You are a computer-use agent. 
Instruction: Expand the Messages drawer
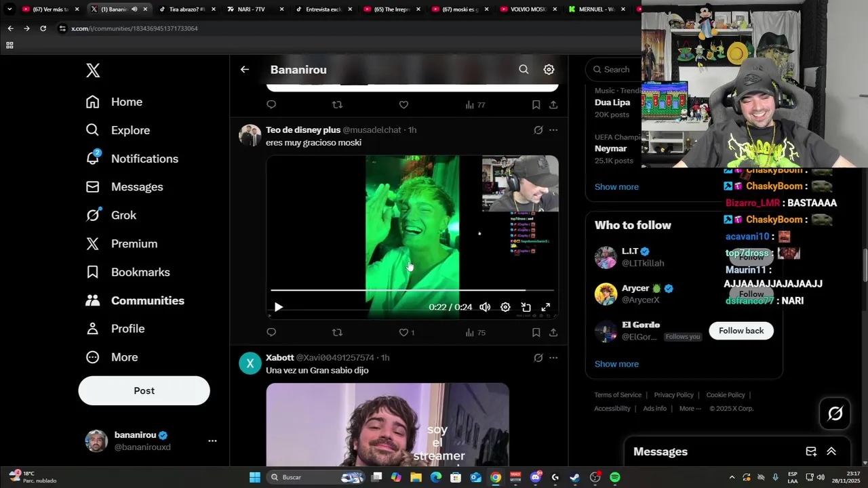point(831,451)
